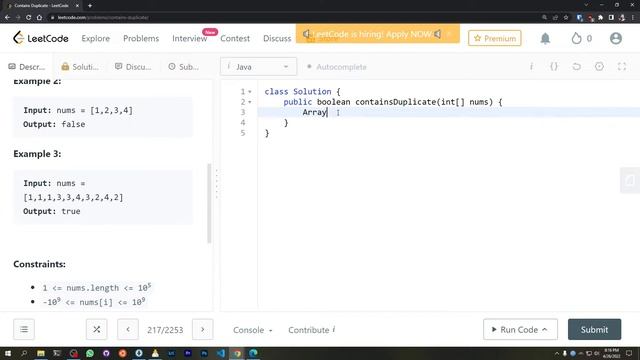Switch to the Submissions tab
Screen dimensions: 640x360
pos(184,67)
